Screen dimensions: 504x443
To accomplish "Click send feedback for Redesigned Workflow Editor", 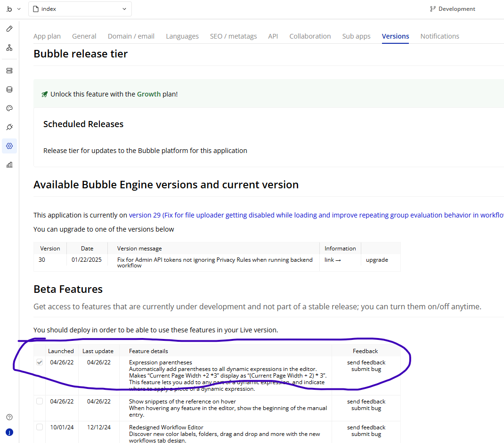I will click(366, 427).
